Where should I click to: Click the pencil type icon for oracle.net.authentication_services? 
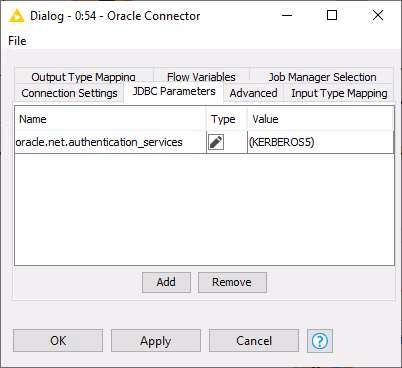pyautogui.click(x=216, y=142)
